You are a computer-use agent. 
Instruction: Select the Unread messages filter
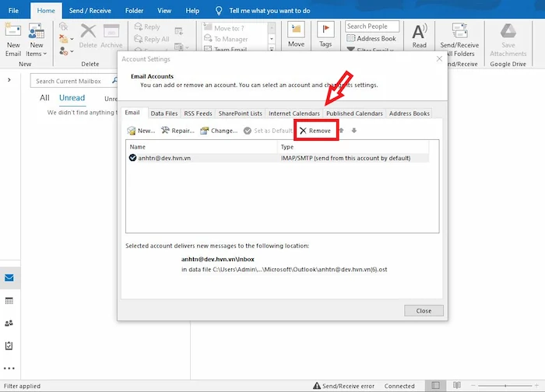[x=72, y=98]
